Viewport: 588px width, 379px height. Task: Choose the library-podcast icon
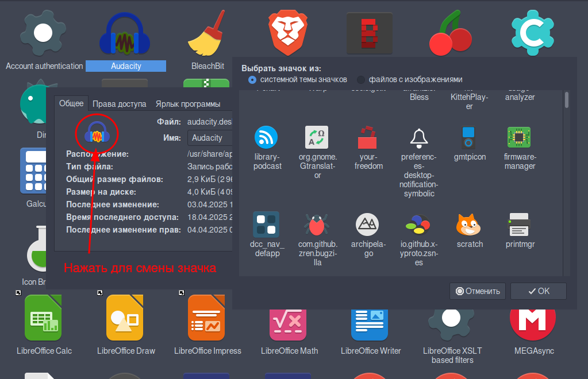pyautogui.click(x=266, y=137)
